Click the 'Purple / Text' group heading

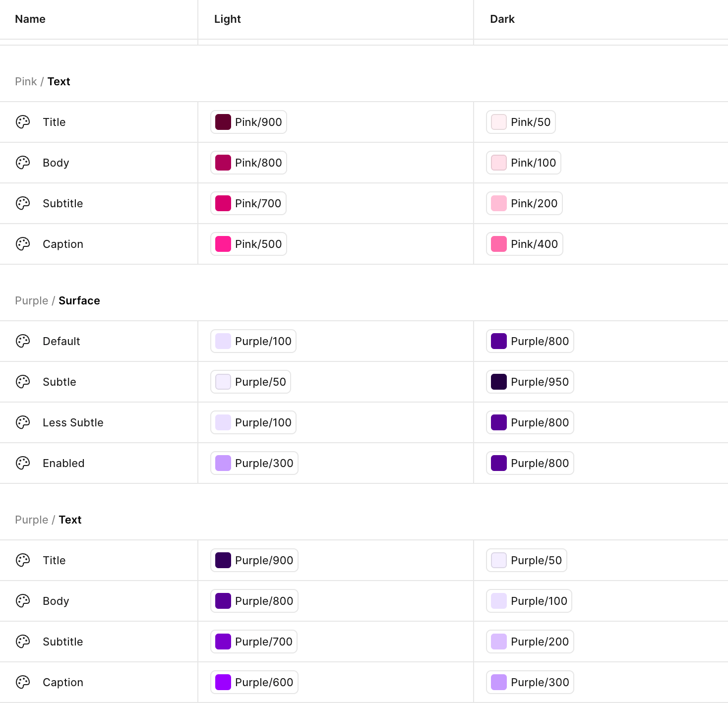48,520
